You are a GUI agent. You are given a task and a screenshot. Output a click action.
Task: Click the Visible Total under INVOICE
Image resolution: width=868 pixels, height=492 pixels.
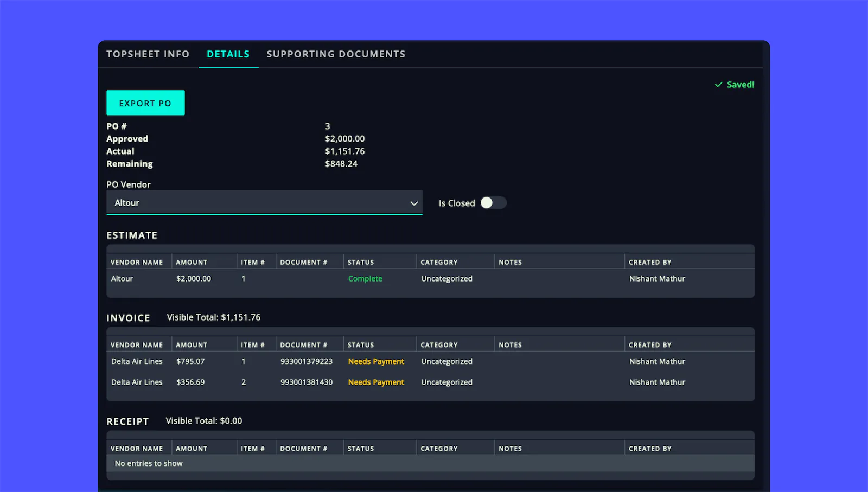pos(213,317)
